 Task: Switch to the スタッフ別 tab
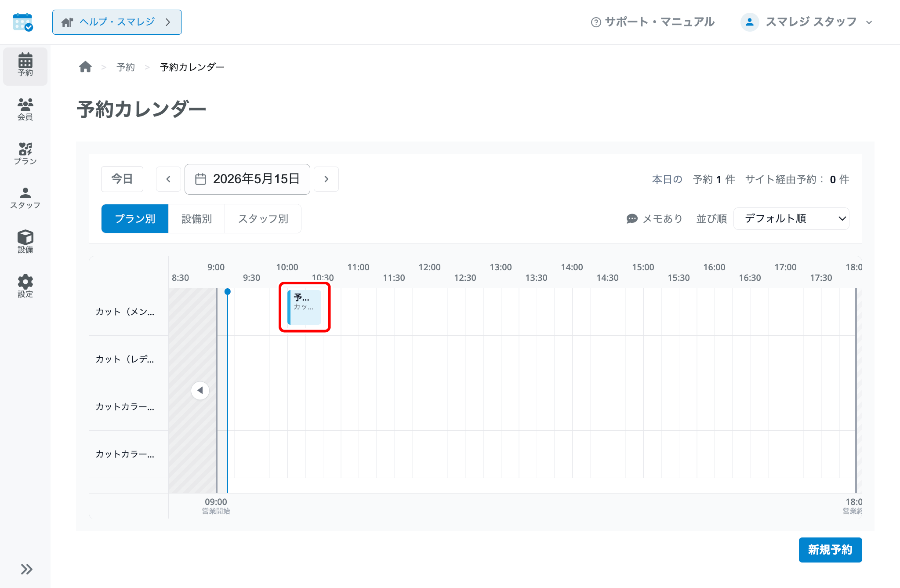(x=263, y=218)
